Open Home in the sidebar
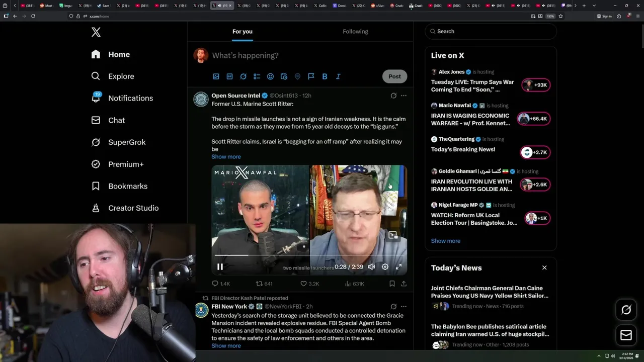This screenshot has height=362, width=644. [x=111, y=54]
